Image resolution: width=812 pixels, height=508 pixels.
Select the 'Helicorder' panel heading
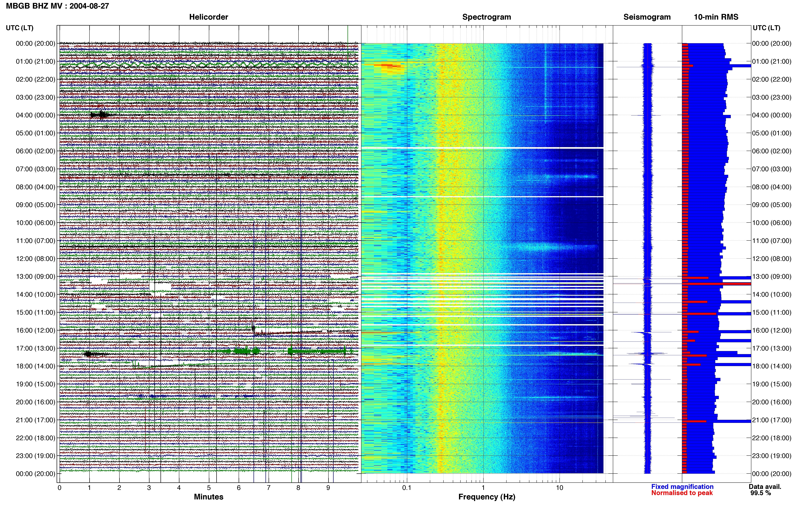pyautogui.click(x=209, y=17)
